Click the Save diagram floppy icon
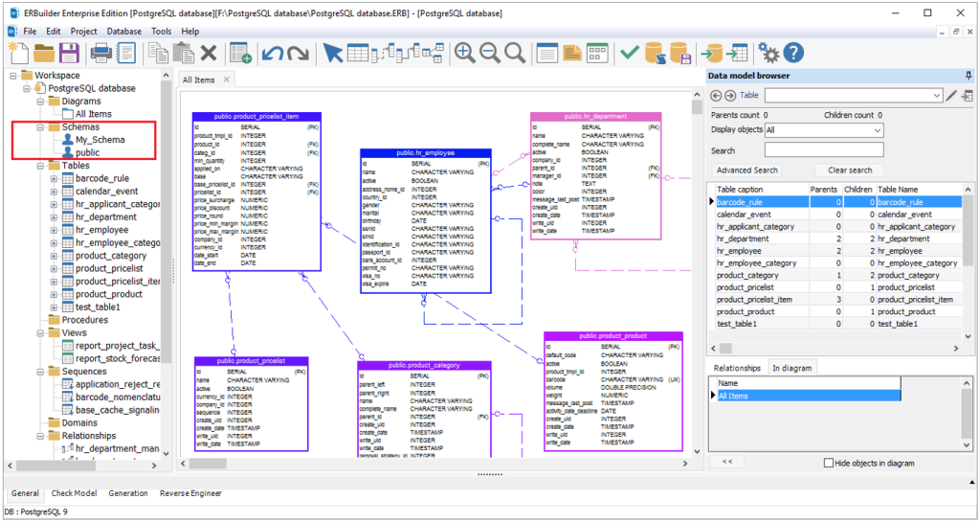The width and height of the screenshot is (980, 522). (x=69, y=53)
